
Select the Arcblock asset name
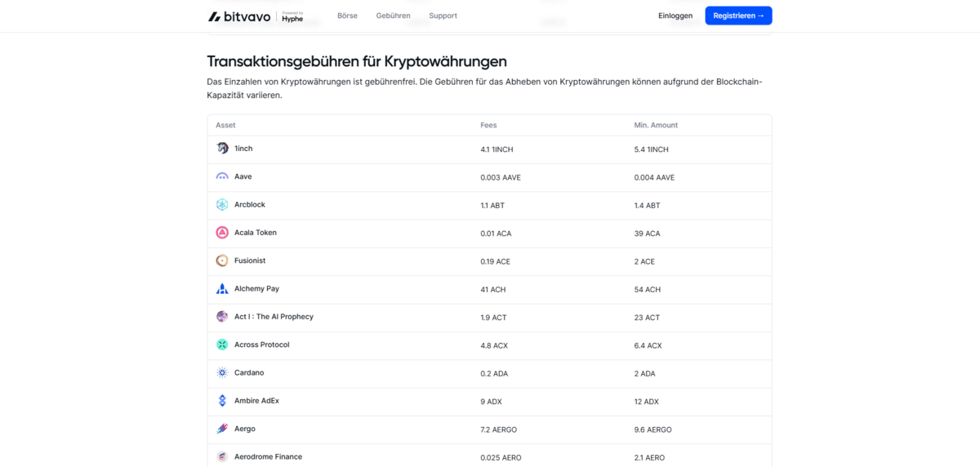click(x=250, y=204)
